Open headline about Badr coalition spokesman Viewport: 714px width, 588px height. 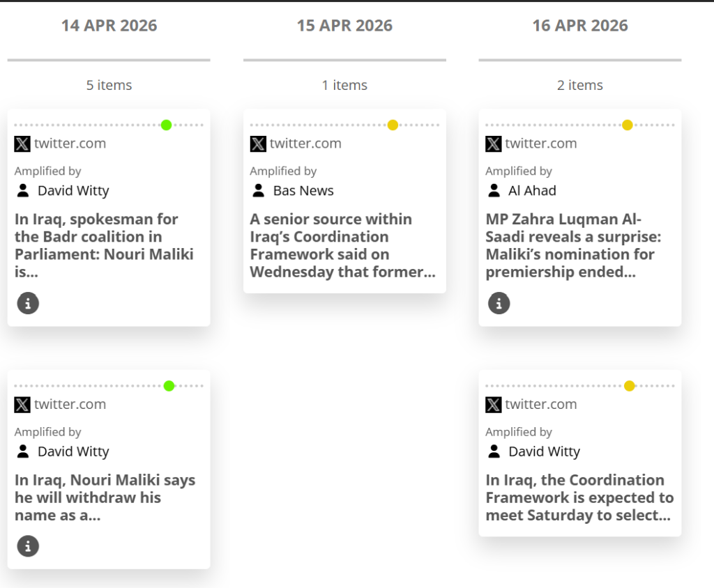click(103, 245)
